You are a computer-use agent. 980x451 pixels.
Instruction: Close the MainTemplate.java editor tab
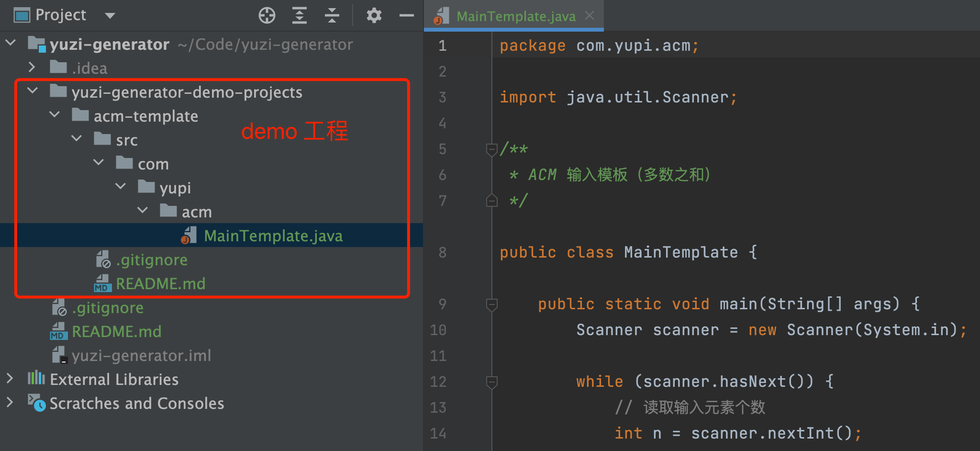590,15
